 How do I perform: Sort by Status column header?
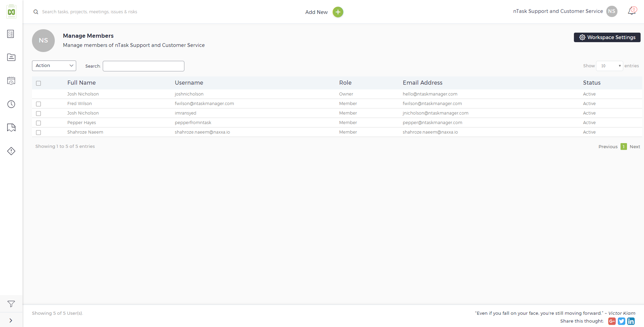coord(592,83)
